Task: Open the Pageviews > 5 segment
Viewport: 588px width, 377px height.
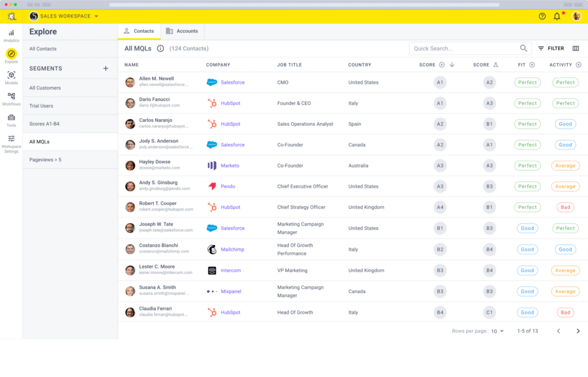Action: [70, 160]
